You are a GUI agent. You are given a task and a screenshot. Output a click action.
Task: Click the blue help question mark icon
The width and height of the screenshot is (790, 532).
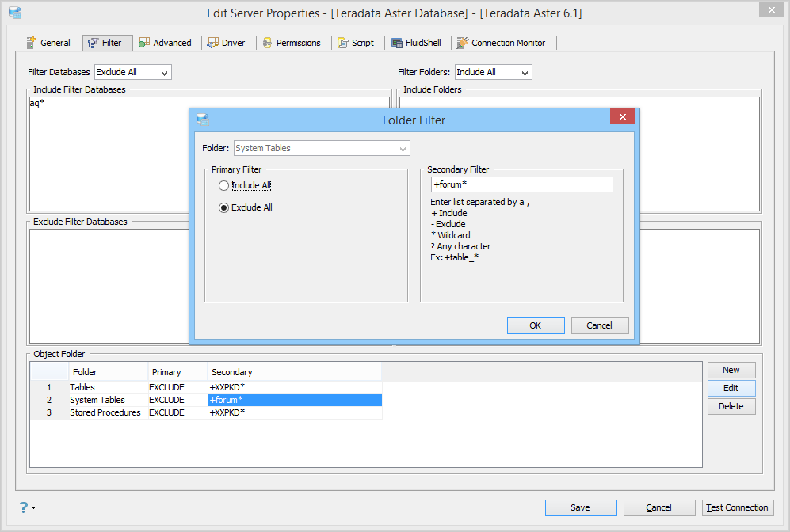(24, 507)
